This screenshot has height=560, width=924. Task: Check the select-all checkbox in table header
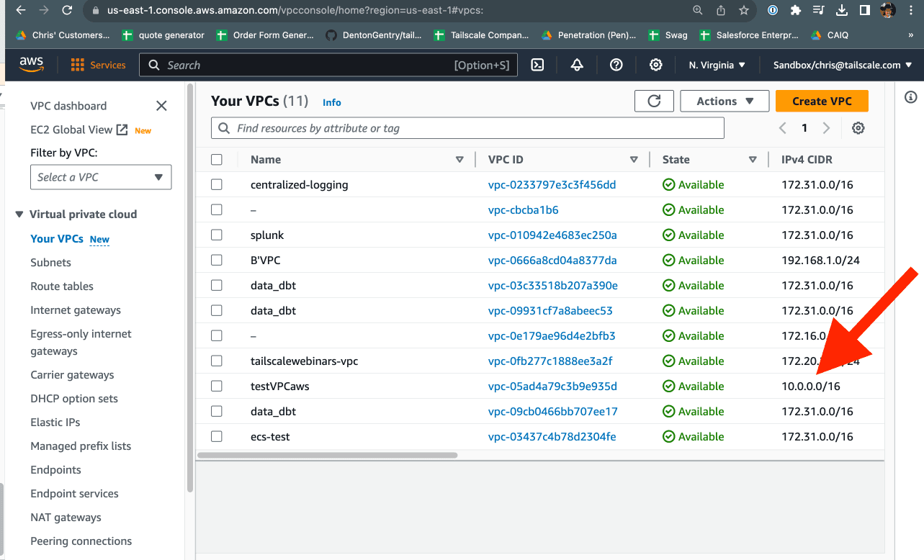tap(217, 159)
